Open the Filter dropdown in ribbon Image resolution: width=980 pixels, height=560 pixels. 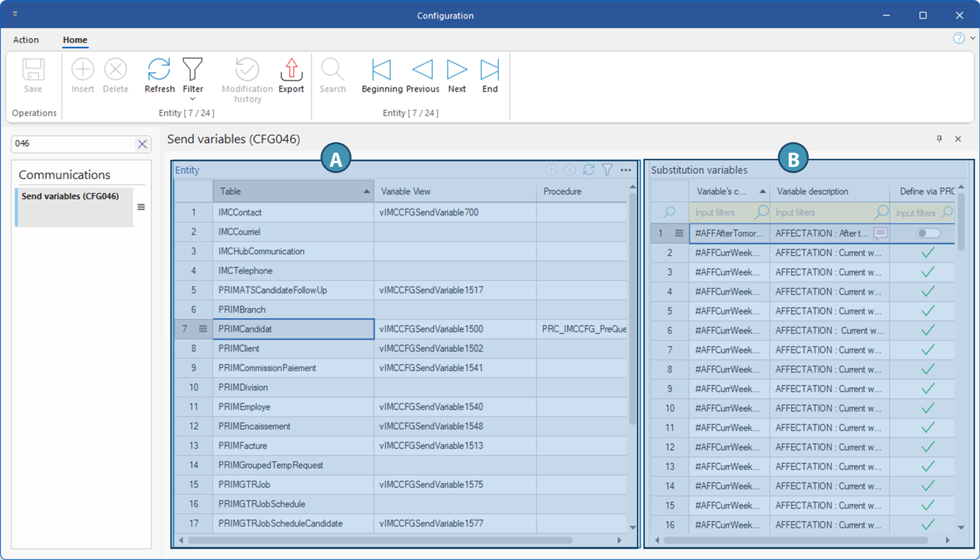193,99
